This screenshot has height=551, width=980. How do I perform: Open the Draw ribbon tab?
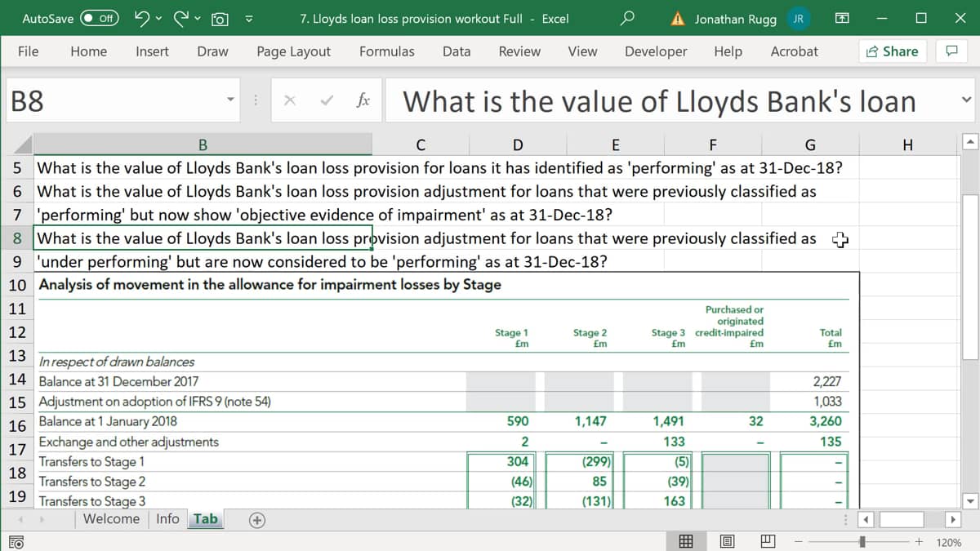point(212,51)
